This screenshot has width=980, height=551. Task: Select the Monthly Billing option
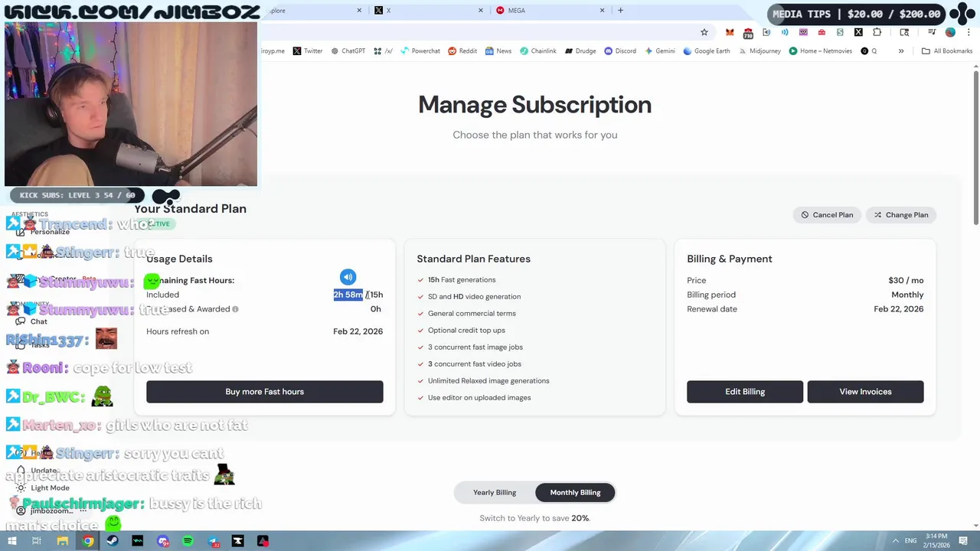coord(575,493)
